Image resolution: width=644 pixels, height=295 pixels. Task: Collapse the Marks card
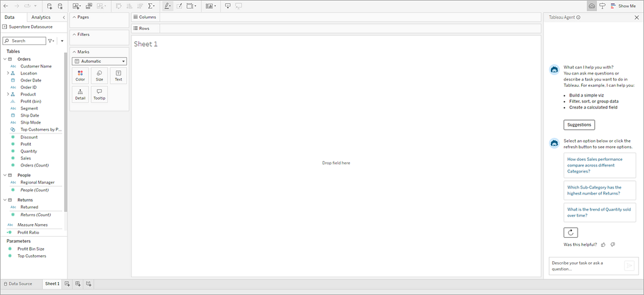click(x=75, y=51)
